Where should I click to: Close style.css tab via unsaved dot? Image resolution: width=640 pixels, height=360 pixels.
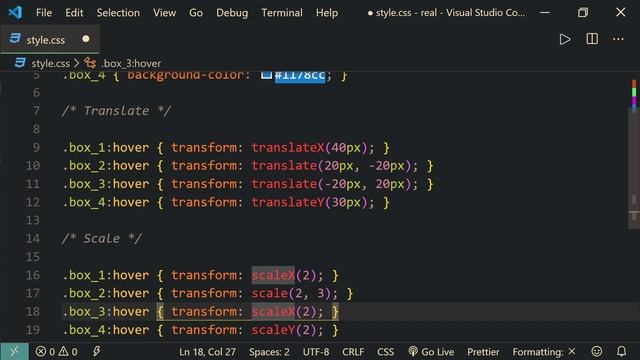(86, 39)
